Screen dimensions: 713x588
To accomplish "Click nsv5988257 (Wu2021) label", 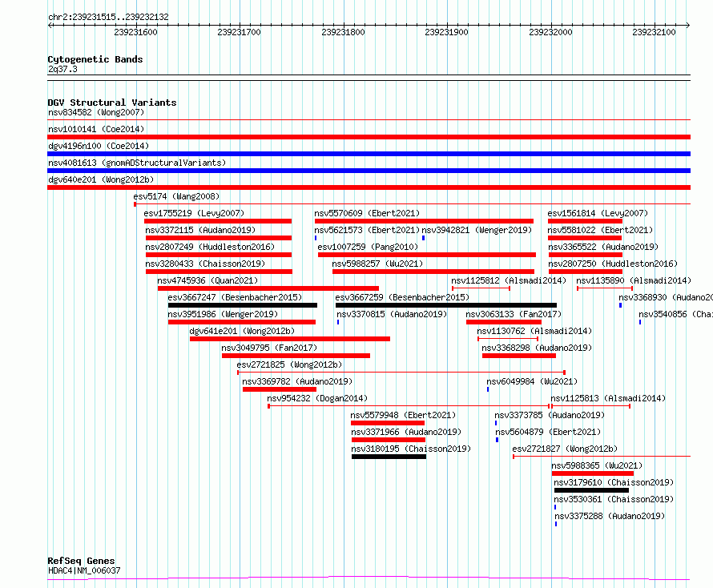I will [377, 264].
